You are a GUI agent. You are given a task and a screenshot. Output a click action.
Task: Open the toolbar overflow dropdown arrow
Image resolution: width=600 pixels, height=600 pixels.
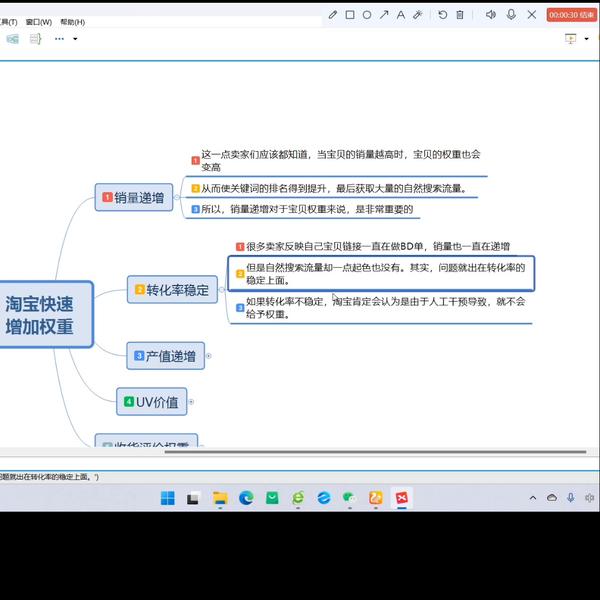tap(75, 39)
